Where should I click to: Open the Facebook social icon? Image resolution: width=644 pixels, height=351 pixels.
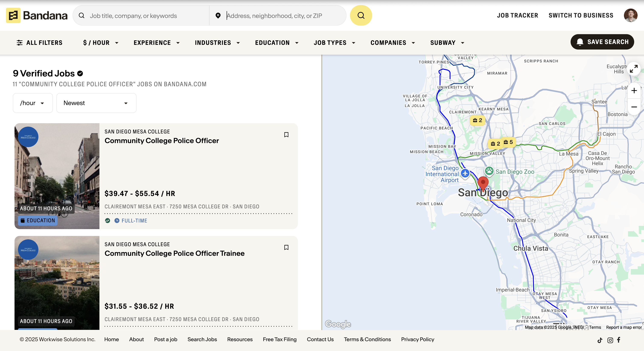pyautogui.click(x=618, y=340)
